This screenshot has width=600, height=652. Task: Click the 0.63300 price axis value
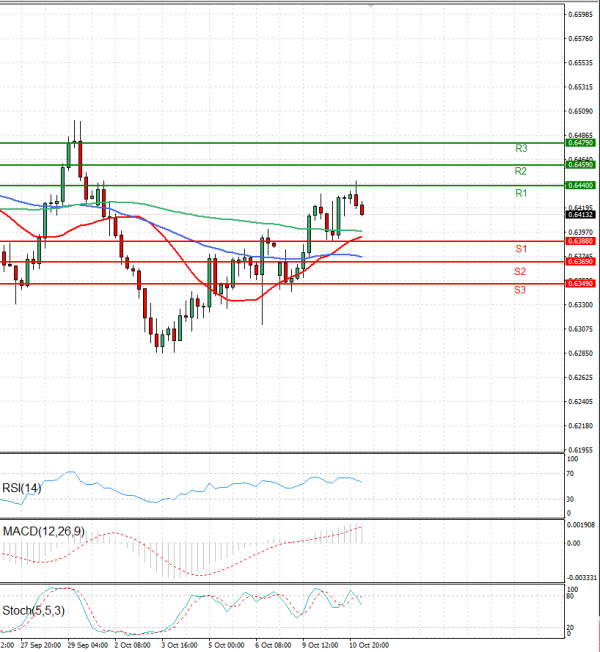click(x=580, y=305)
